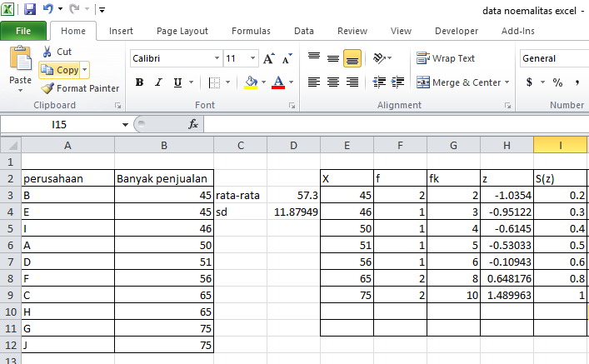
Task: Open the Underline style dropdown arrow
Action: tap(191, 82)
